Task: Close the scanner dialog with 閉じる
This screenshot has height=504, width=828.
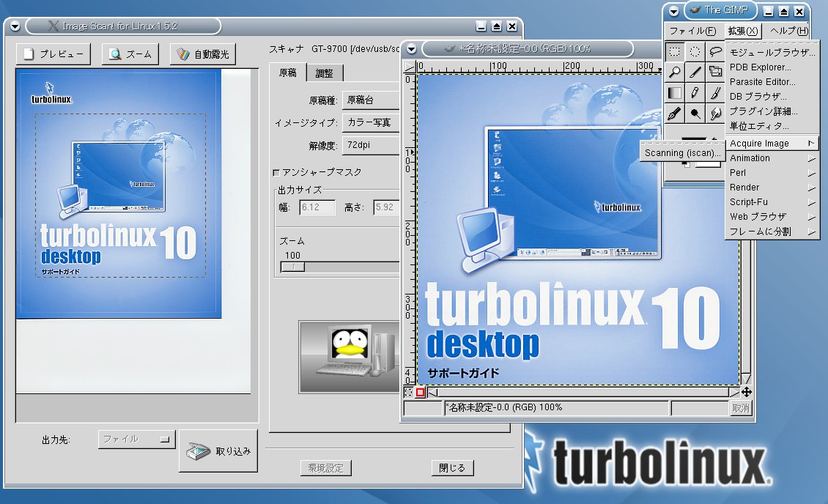Action: (452, 467)
